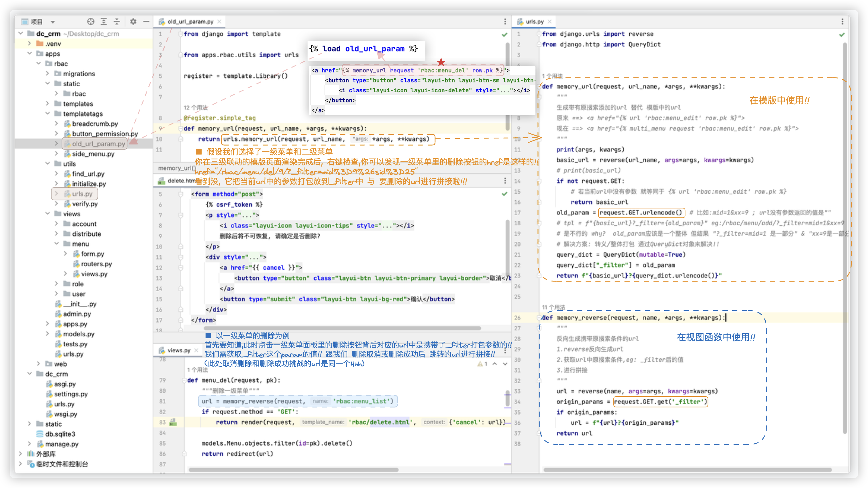Jump to next highlighted problem down arrow
This screenshot has width=868, height=488.
tap(505, 364)
